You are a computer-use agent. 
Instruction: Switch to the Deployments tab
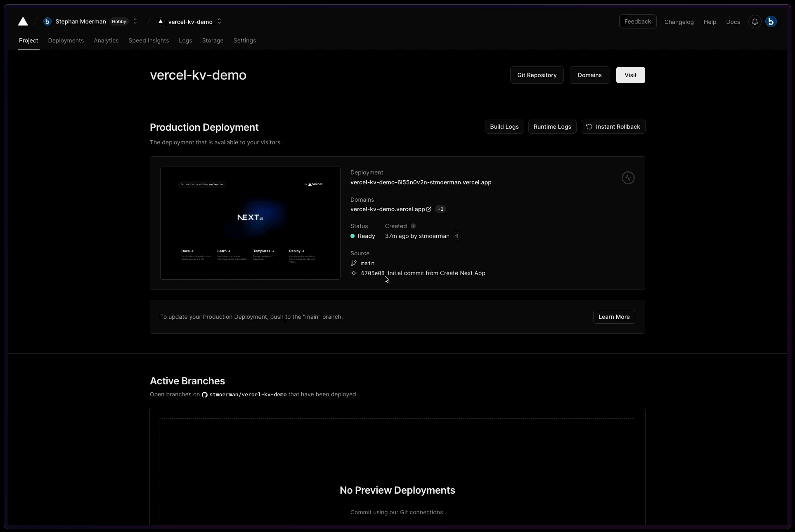pos(65,40)
